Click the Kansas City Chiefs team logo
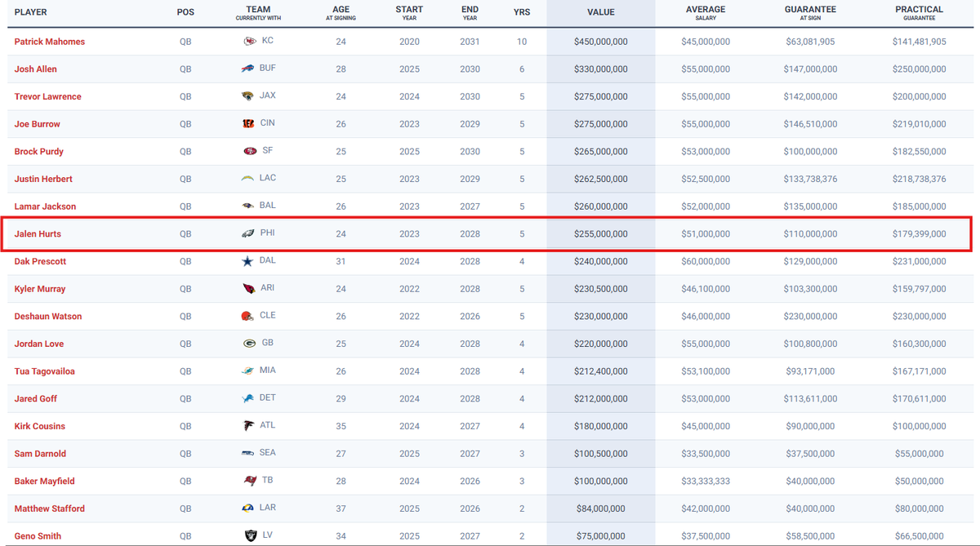This screenshot has height=546, width=980. (x=247, y=42)
